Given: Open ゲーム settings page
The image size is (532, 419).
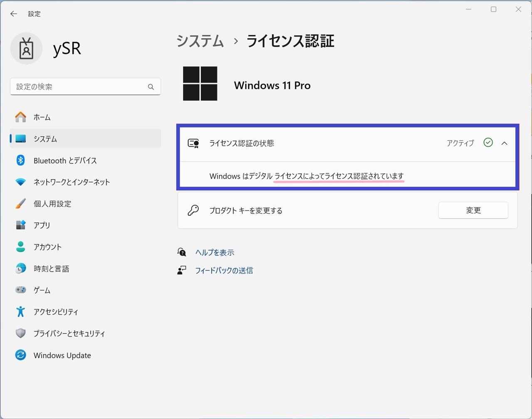Looking at the screenshot, I should tap(85, 290).
